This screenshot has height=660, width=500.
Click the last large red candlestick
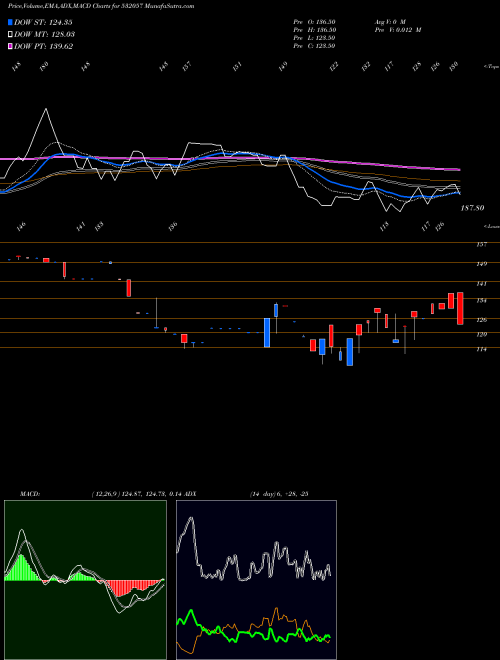click(x=460, y=309)
